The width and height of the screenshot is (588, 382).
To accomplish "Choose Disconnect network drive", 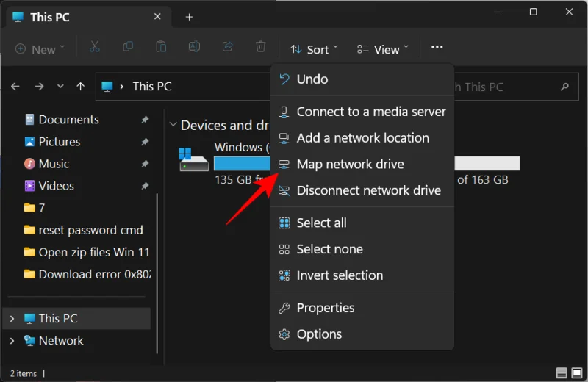I will 362,190.
